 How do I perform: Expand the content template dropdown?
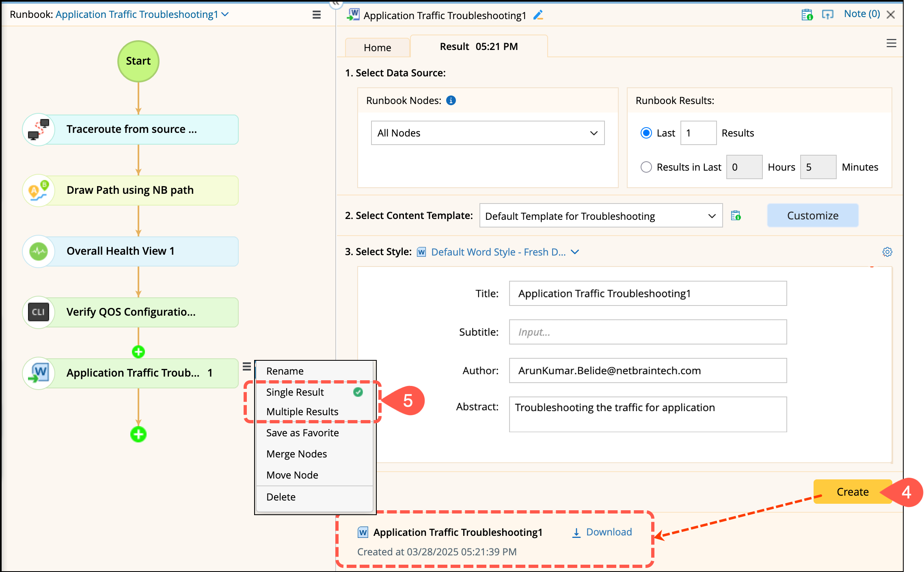[x=600, y=216]
